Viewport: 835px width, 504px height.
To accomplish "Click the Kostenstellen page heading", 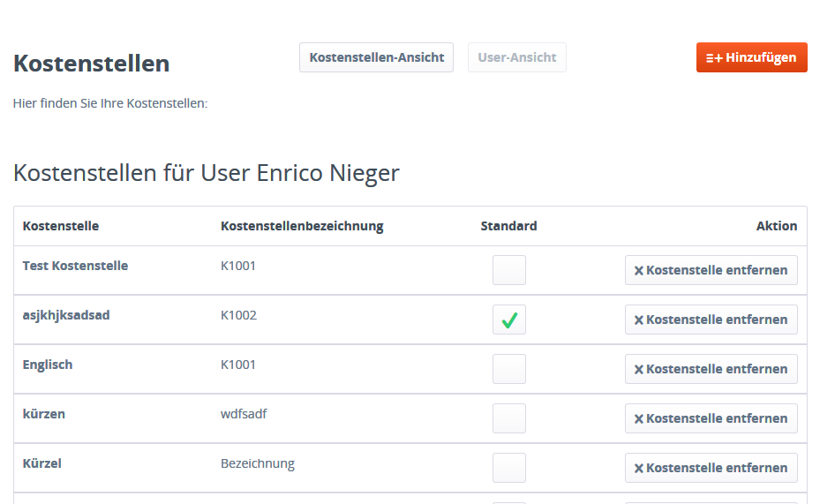I will coord(91,64).
